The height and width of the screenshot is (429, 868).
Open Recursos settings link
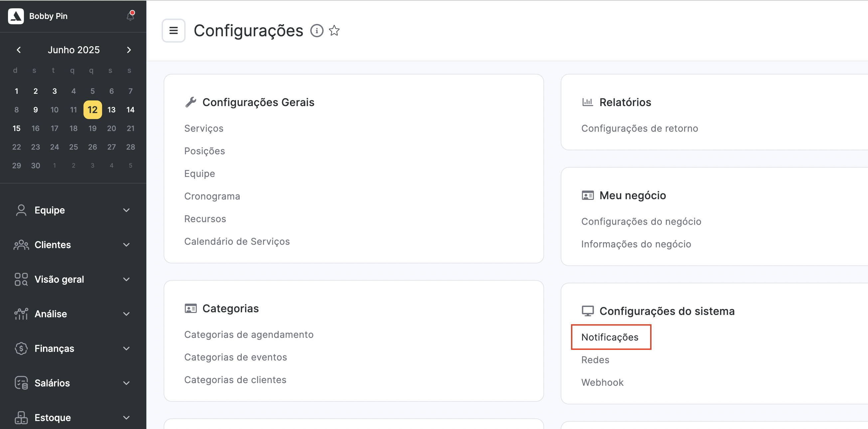click(205, 219)
